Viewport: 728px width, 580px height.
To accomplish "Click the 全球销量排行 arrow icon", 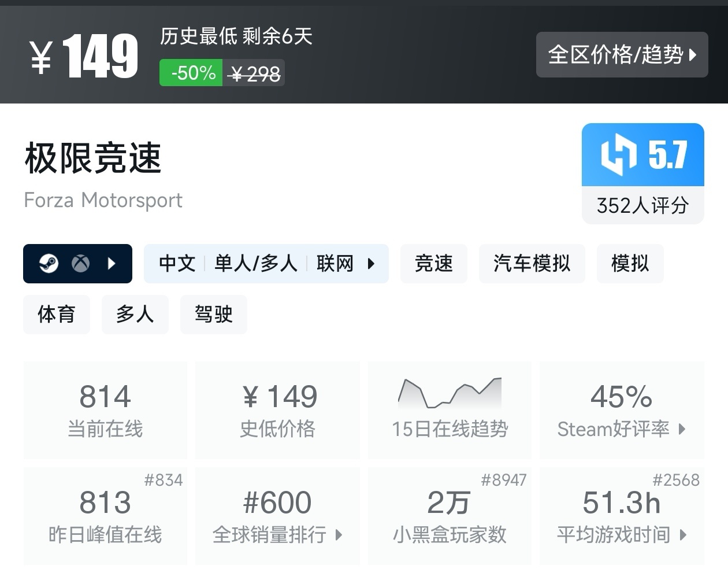I will (337, 536).
